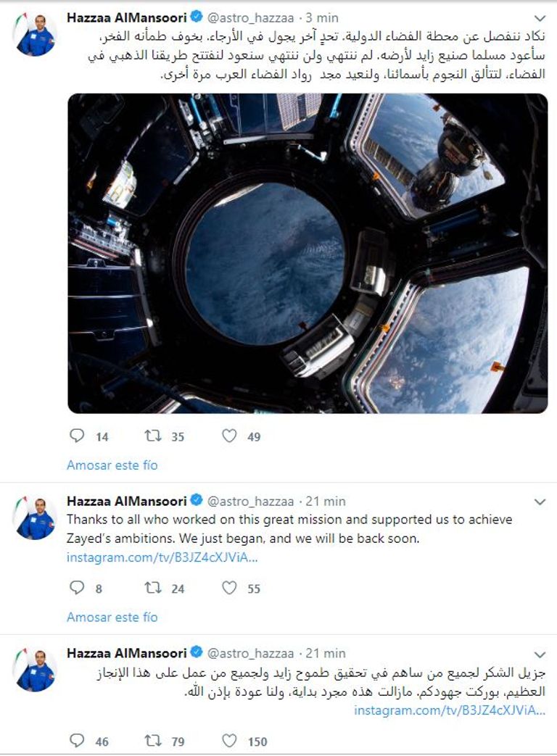Open the chevron menu on the first tweet
Image resolution: width=557 pixels, height=756 pixels.
tap(540, 17)
